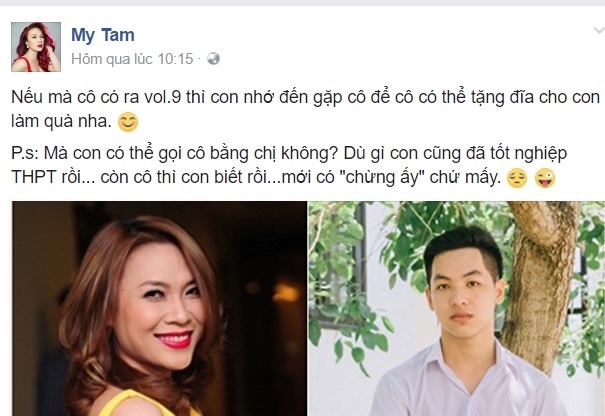Click the word "vol.9" in the post
This screenshot has width=605, height=416.
162,97
